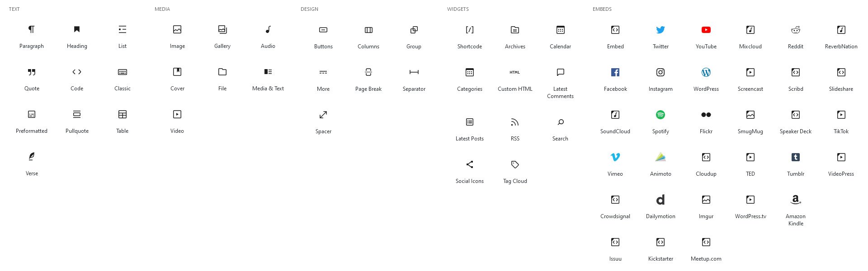
Task: Insert a Reddit embed
Action: click(x=796, y=37)
